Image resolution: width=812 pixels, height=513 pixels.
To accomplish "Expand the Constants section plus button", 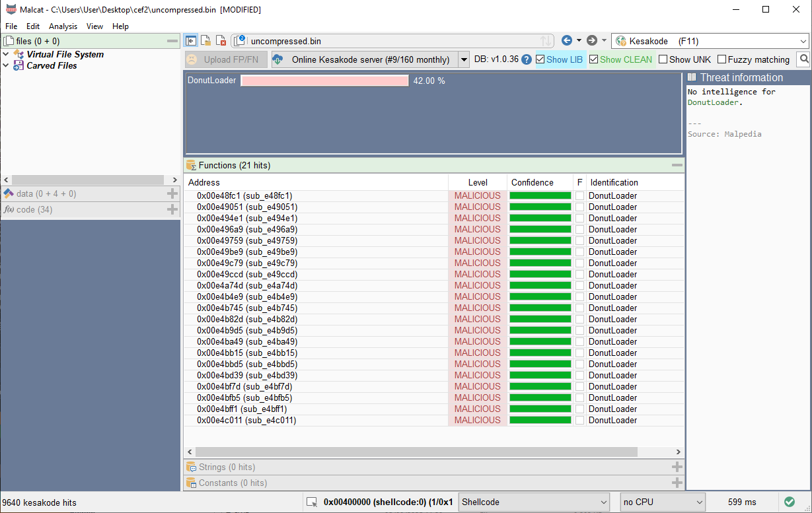I will 677,483.
